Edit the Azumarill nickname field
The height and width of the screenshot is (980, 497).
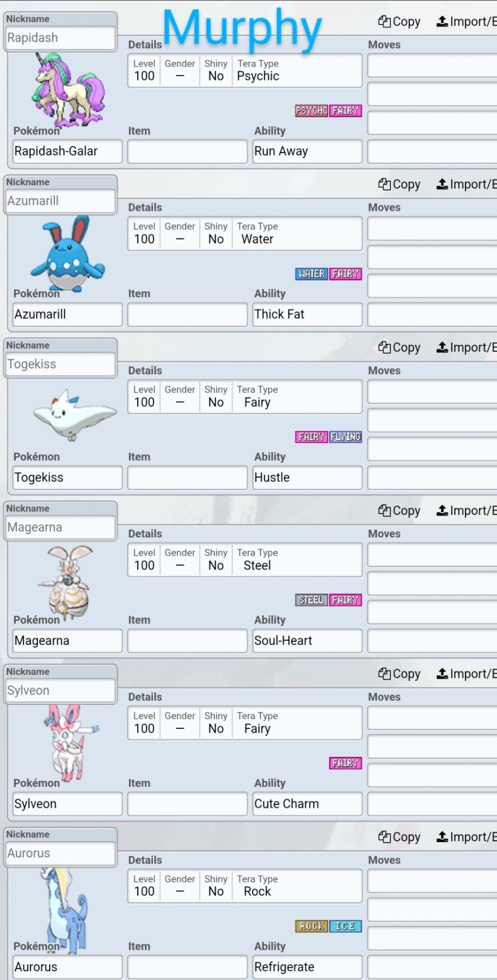coord(61,201)
